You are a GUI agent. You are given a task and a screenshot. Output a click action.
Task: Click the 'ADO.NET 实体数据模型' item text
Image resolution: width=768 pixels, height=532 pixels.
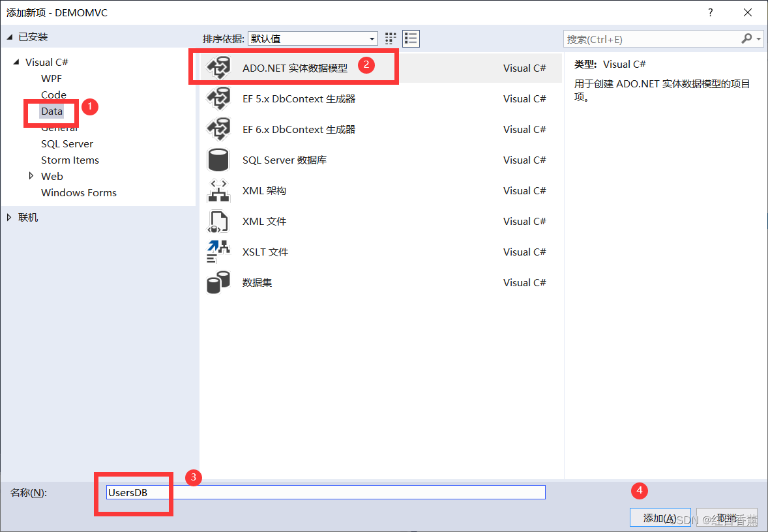pos(295,68)
